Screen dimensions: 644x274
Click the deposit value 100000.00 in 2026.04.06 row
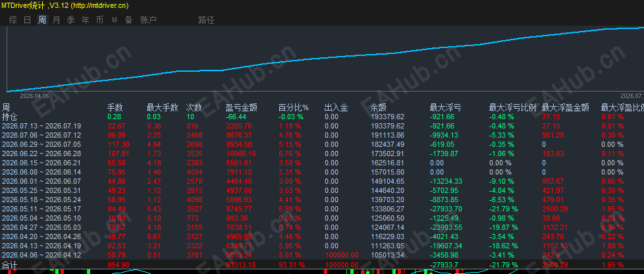pos(342,255)
